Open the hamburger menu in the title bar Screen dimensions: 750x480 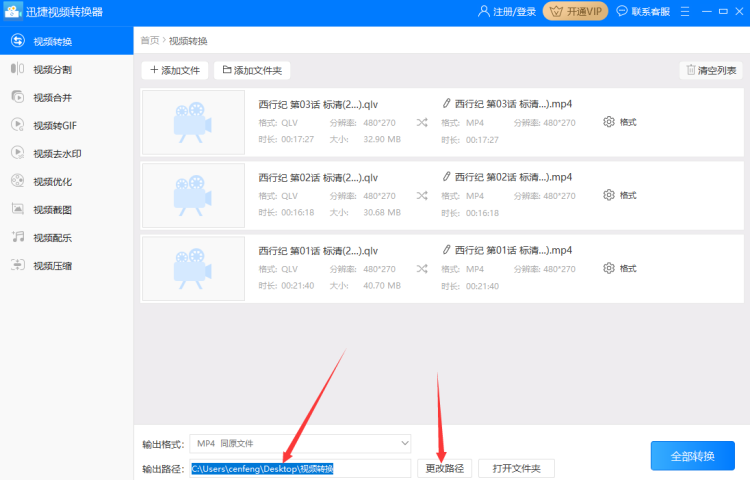(685, 11)
